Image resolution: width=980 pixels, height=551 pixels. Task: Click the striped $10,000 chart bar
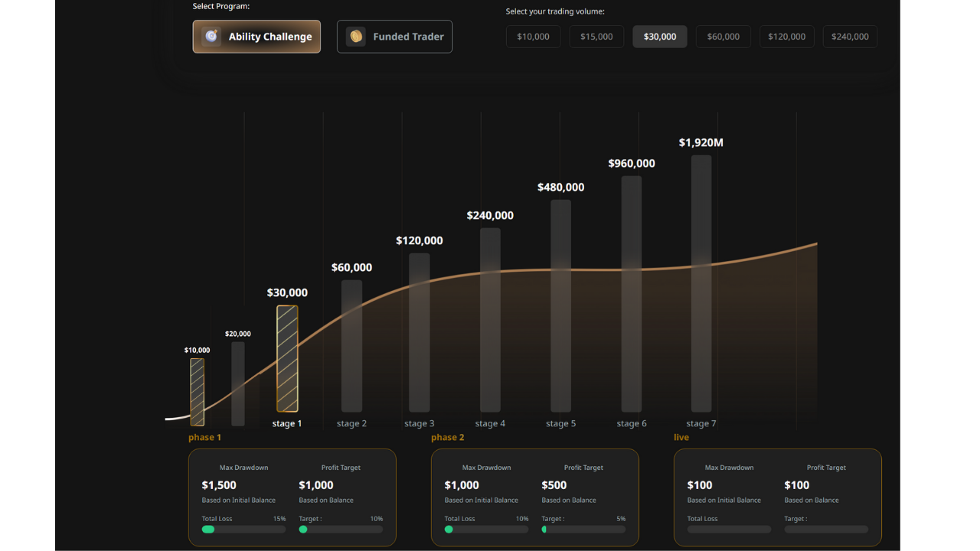tap(197, 392)
